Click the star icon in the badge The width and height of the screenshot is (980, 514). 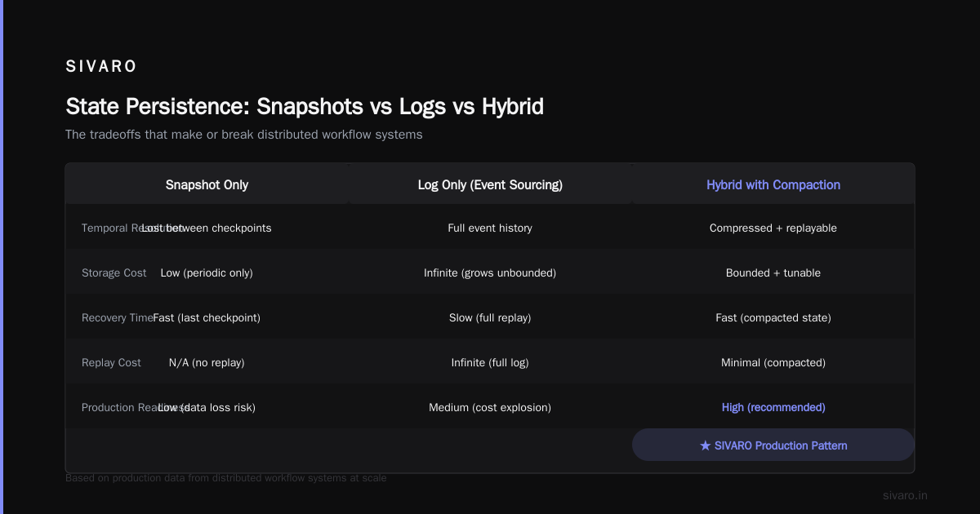[706, 445]
